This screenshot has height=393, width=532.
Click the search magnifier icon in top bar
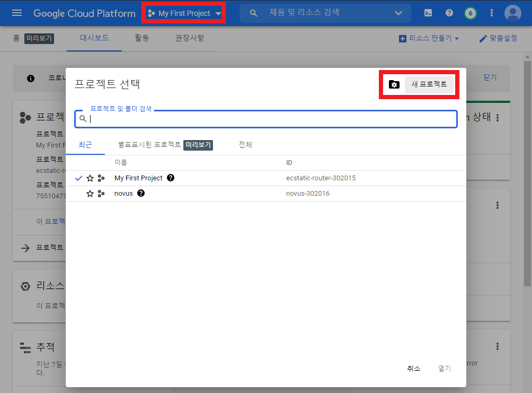click(253, 13)
